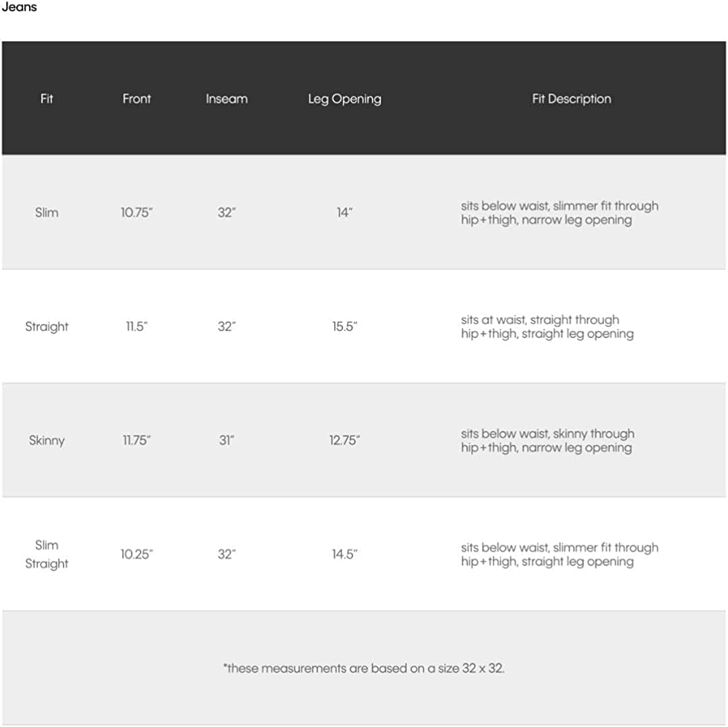The image size is (728, 727).
Task: Select the 10.25" front measurement
Action: coord(137,554)
